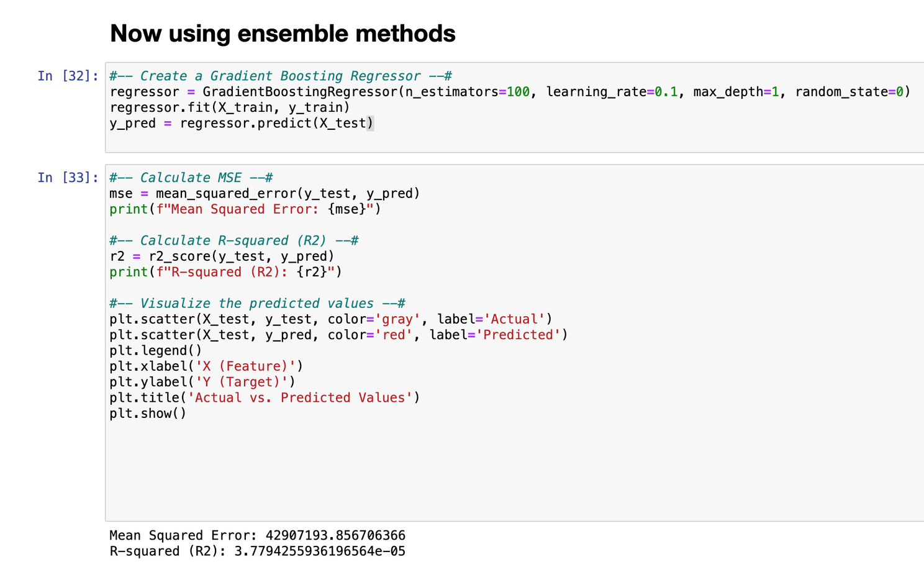The height and width of the screenshot is (562, 924).
Task: Click the print "Mean Squared Error" statement
Action: pyautogui.click(x=245, y=209)
